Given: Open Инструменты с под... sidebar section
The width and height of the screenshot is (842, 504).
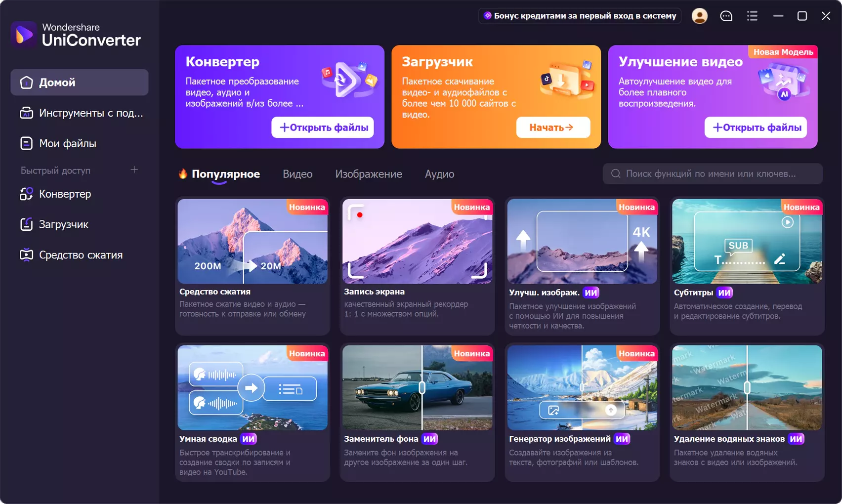Looking at the screenshot, I should tap(80, 113).
